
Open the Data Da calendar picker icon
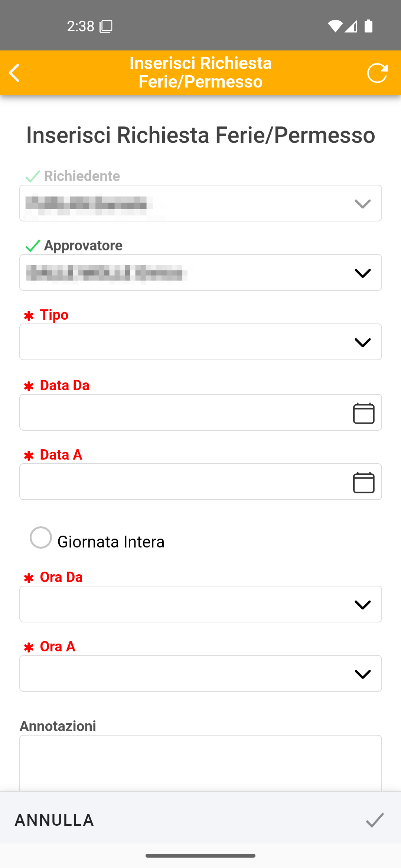[x=363, y=413]
